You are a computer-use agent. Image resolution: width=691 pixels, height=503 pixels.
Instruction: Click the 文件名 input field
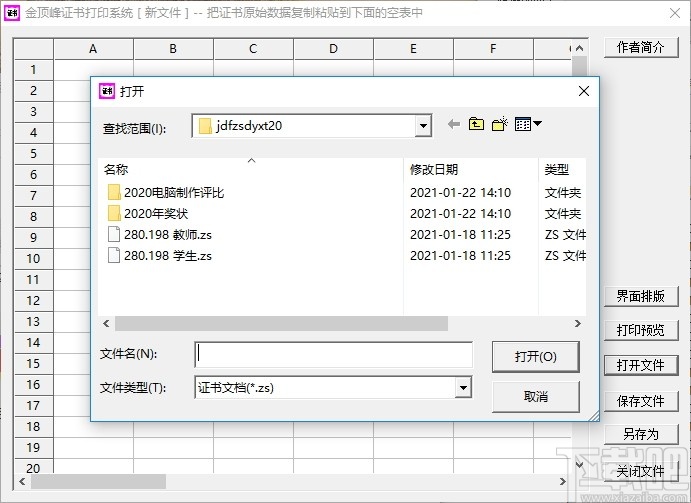pyautogui.click(x=334, y=354)
